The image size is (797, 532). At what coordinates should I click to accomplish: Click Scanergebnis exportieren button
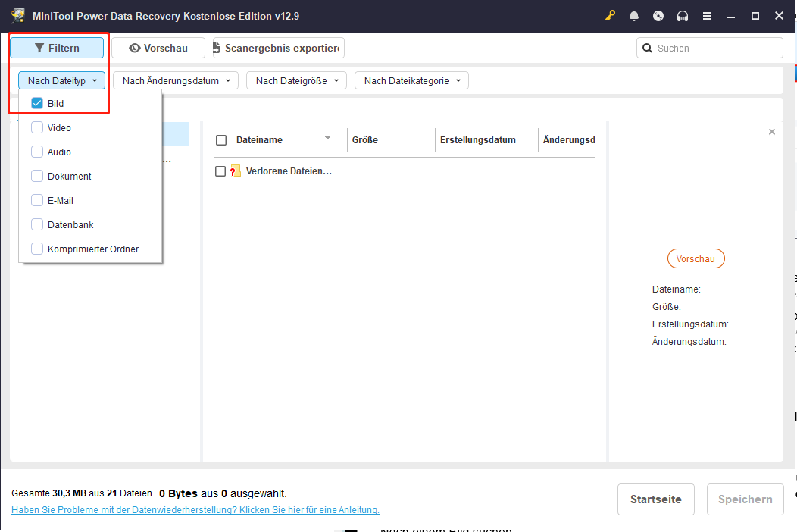coord(279,48)
